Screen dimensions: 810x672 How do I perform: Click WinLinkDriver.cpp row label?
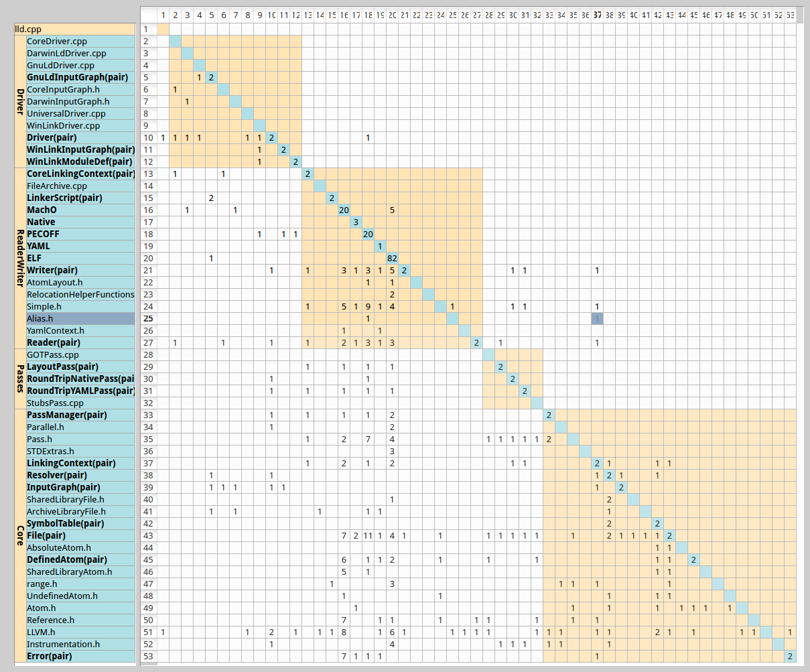click(80, 126)
